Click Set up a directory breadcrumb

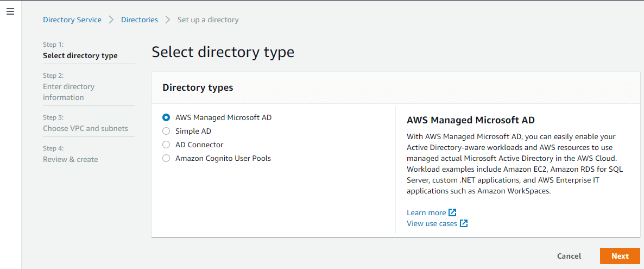[x=208, y=20]
